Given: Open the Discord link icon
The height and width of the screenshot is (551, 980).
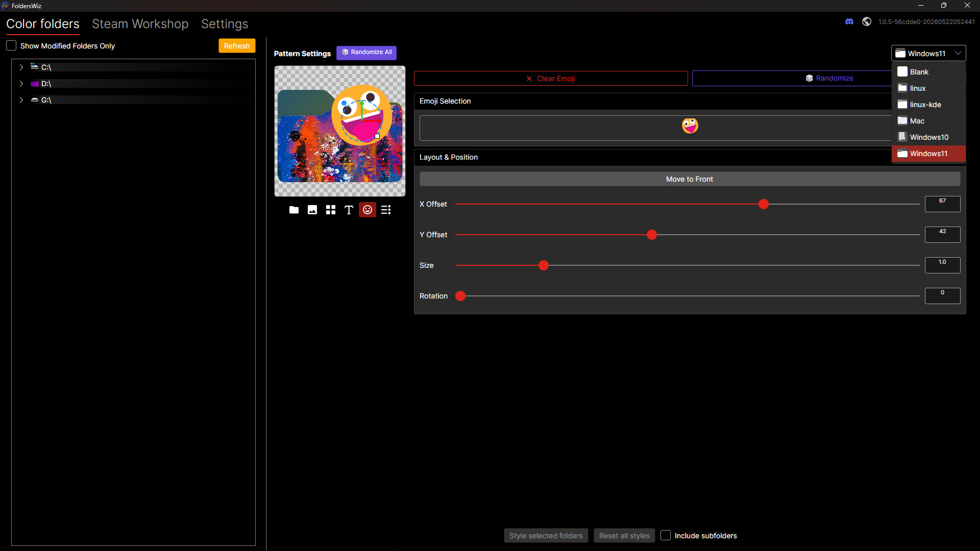Looking at the screenshot, I should tap(849, 21).
